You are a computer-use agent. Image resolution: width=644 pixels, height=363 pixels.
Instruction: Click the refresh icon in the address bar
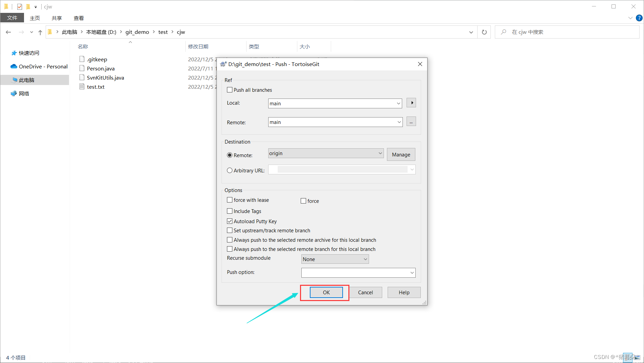pos(484,32)
